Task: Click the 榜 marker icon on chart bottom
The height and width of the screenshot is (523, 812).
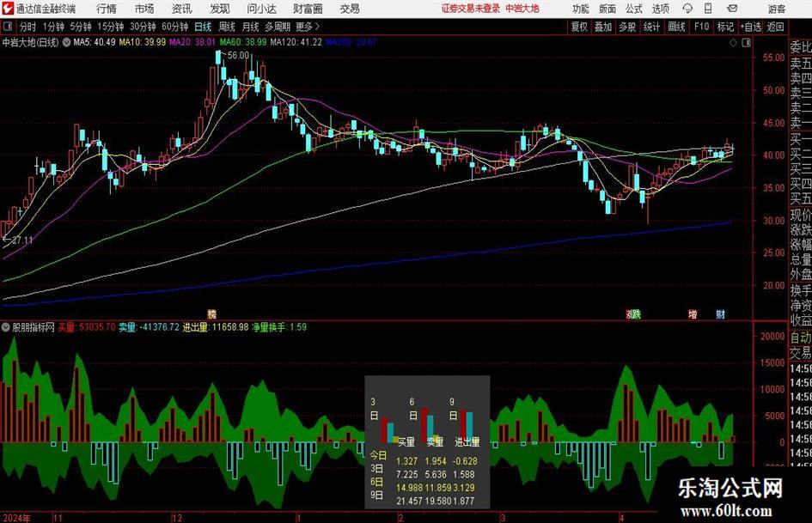Action: [x=211, y=313]
